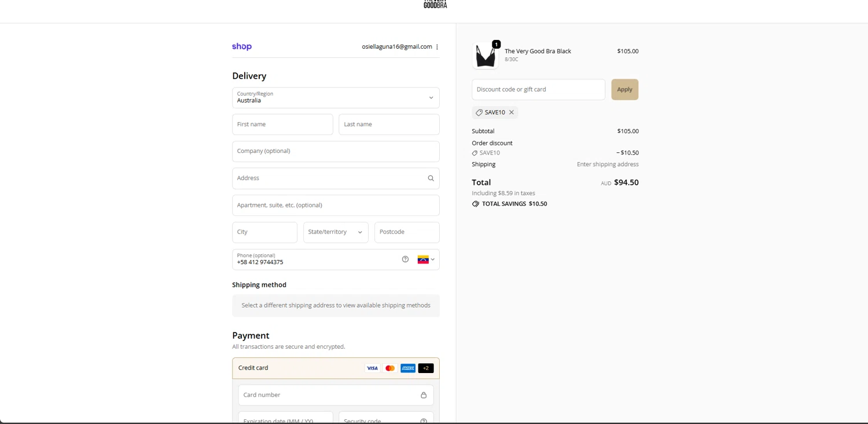
Task: Focus the Expiration date field
Action: pyautogui.click(x=285, y=418)
